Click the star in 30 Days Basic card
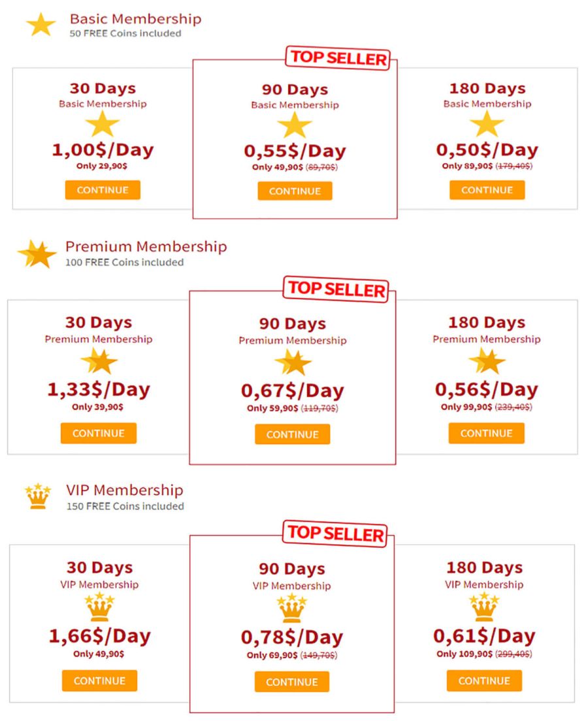 [103, 124]
